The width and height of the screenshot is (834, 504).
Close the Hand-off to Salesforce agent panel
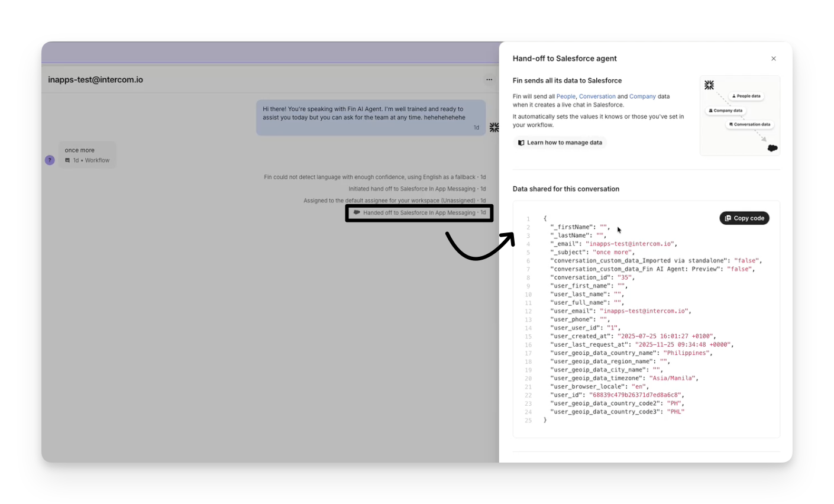tap(773, 59)
